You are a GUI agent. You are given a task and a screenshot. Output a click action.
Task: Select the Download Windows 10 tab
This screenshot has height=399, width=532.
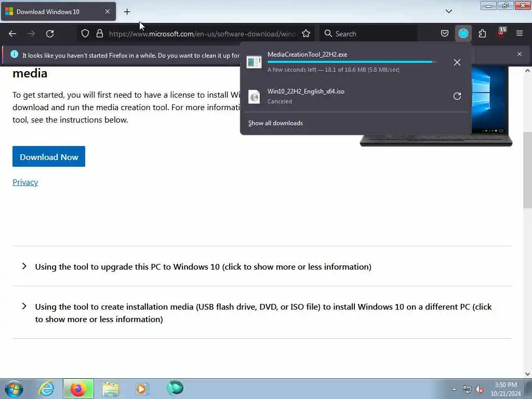click(58, 11)
